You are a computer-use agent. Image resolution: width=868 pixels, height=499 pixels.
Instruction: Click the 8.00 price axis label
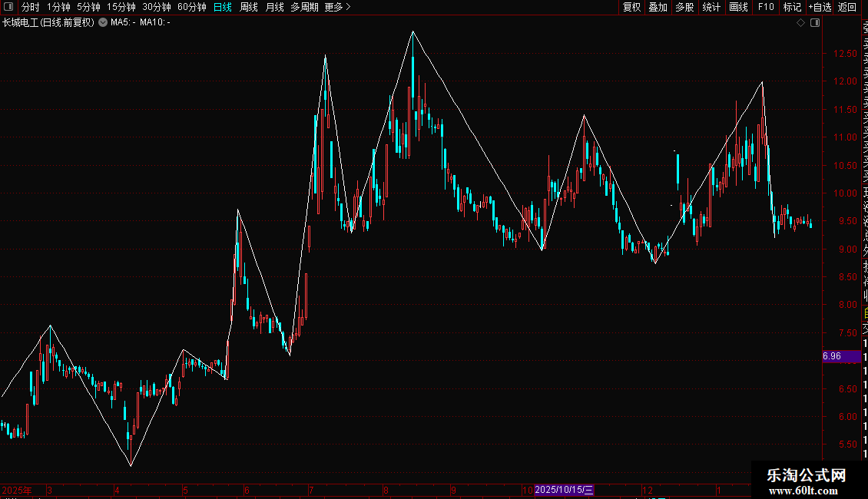pos(847,305)
